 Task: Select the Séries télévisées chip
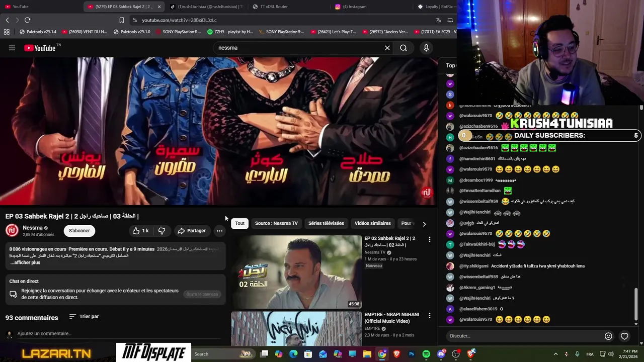[326, 223]
